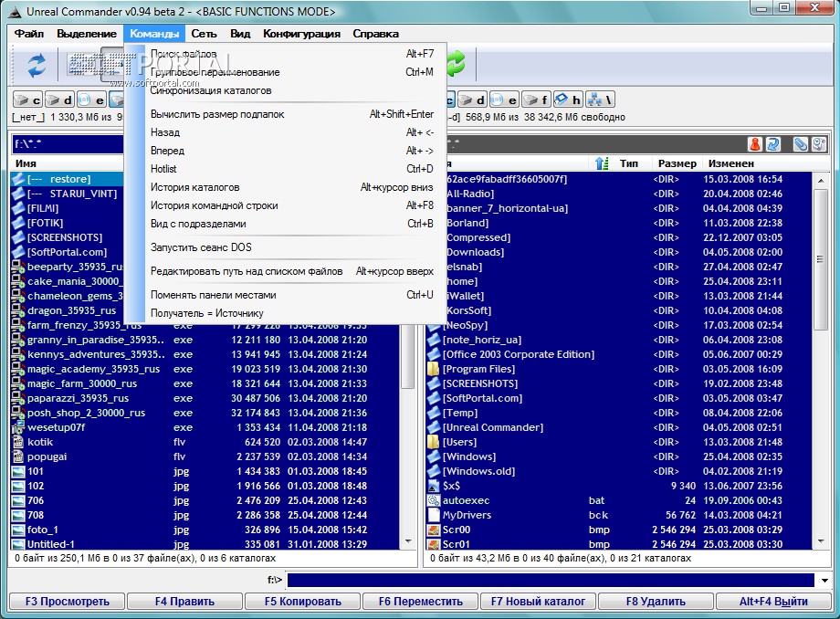Viewport: 840px width, 619px height.
Task: Select the magic_academy_35935_rus file
Action: (205, 369)
